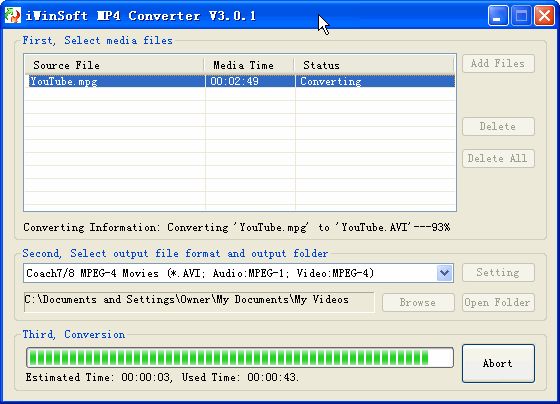Click the Status column header

coord(374,65)
